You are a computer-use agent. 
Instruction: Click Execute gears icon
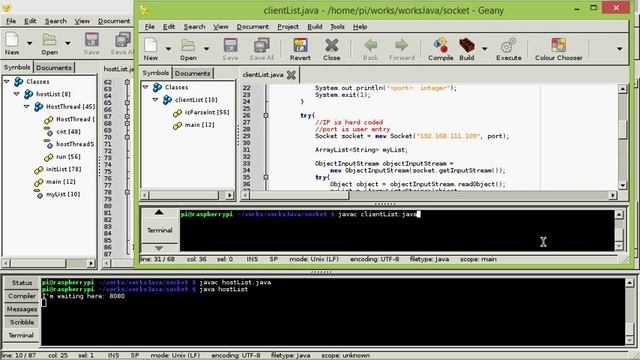509,45
